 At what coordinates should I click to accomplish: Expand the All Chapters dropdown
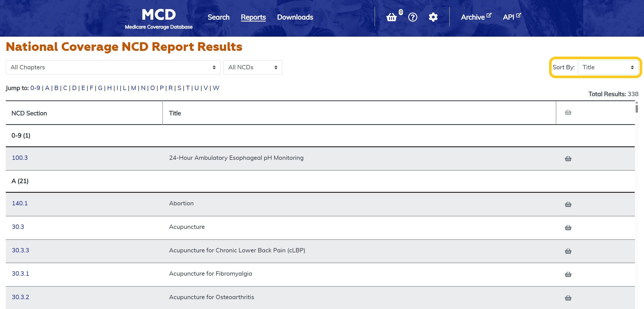[x=113, y=67]
